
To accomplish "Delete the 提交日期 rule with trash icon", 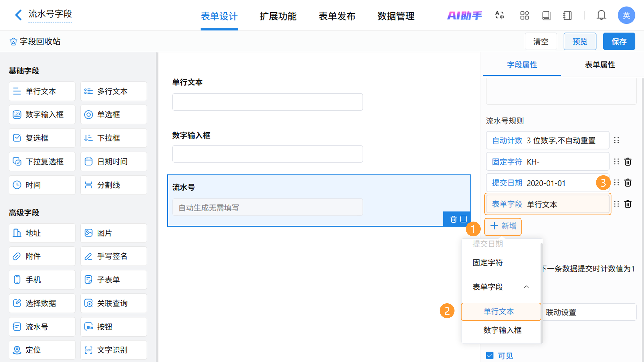I will pyautogui.click(x=628, y=183).
